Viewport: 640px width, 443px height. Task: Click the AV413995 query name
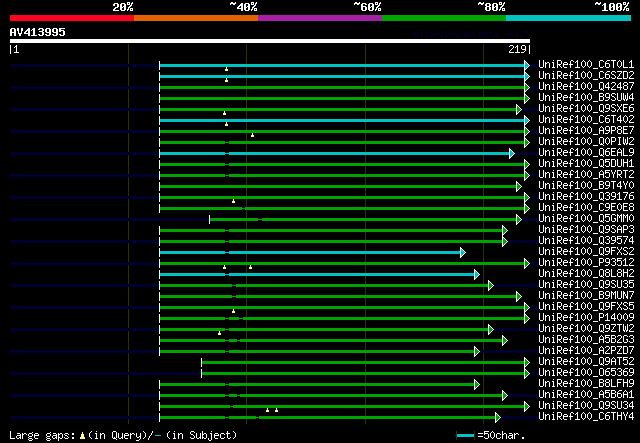[38, 32]
